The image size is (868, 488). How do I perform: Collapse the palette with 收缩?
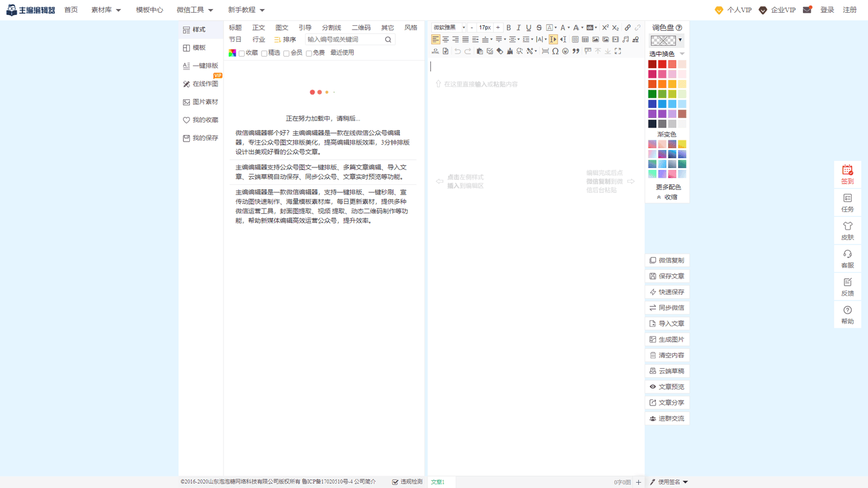click(x=667, y=197)
